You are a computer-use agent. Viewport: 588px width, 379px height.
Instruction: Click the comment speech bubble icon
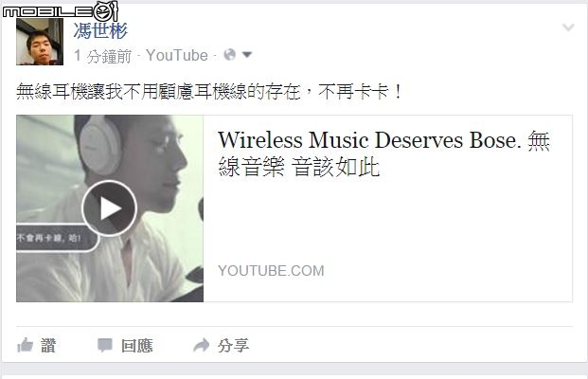click(104, 345)
